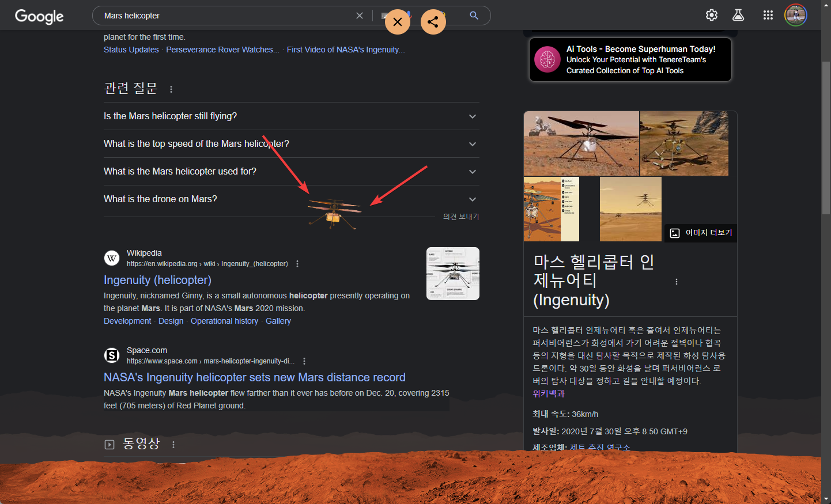This screenshot has height=504, width=831.
Task: Click the 동영상 video section icon
Action: coord(109,445)
